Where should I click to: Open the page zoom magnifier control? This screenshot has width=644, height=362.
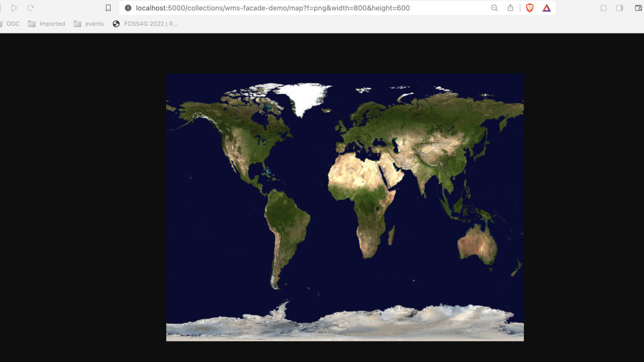pyautogui.click(x=494, y=8)
